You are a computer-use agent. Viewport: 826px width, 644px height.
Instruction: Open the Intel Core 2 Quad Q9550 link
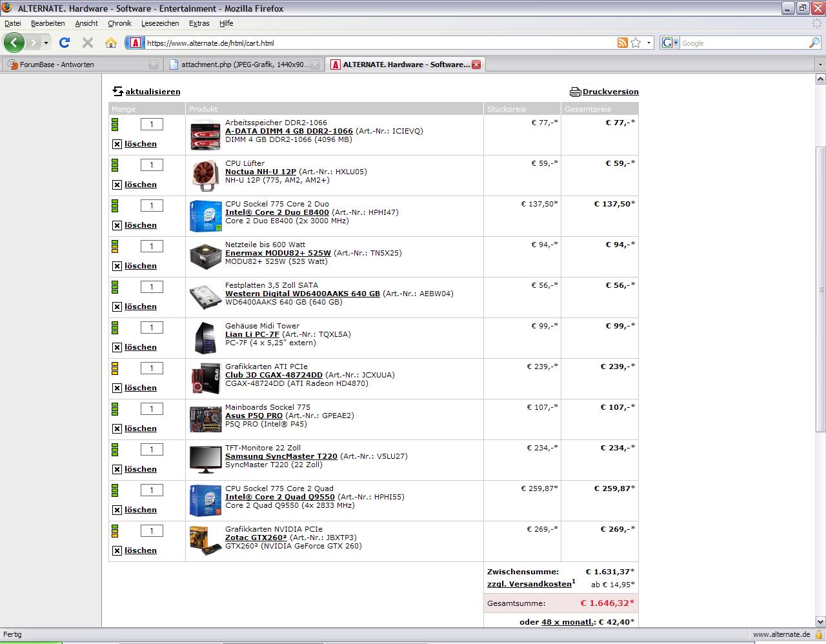280,497
